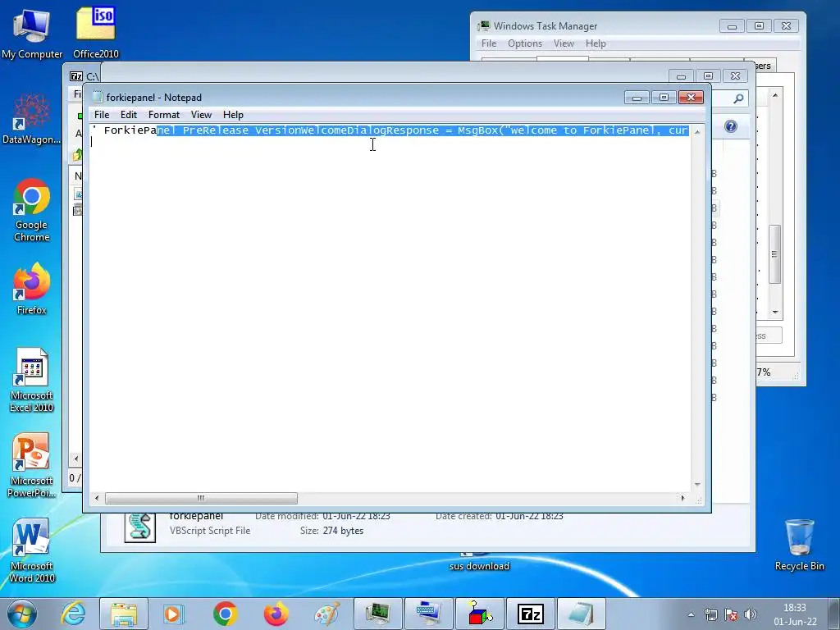The image size is (840, 630).
Task: Minimize the Windows Task Manager window
Action: [732, 25]
